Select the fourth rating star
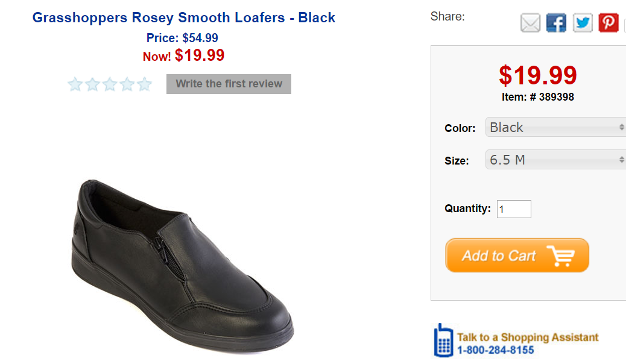Screen dimensions: 626x364 click(127, 84)
